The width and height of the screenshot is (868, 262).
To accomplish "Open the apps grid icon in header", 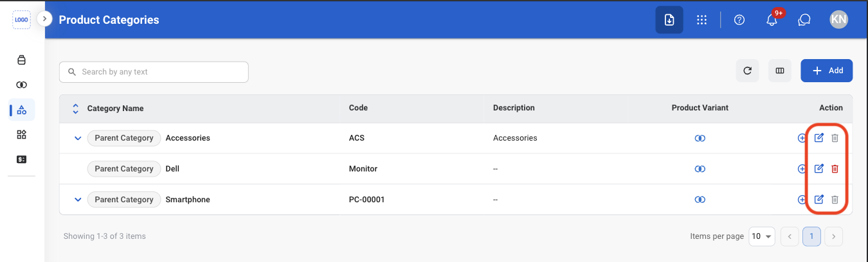I will [x=702, y=20].
